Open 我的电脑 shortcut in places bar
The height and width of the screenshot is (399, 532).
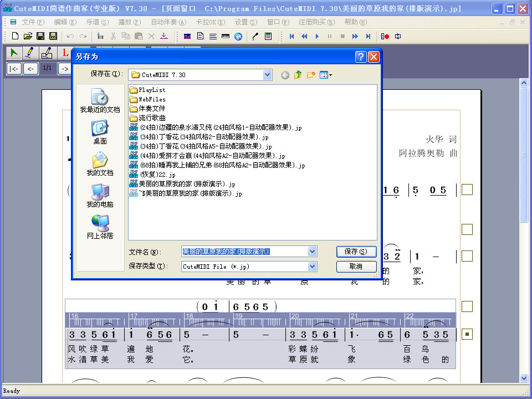(100, 196)
